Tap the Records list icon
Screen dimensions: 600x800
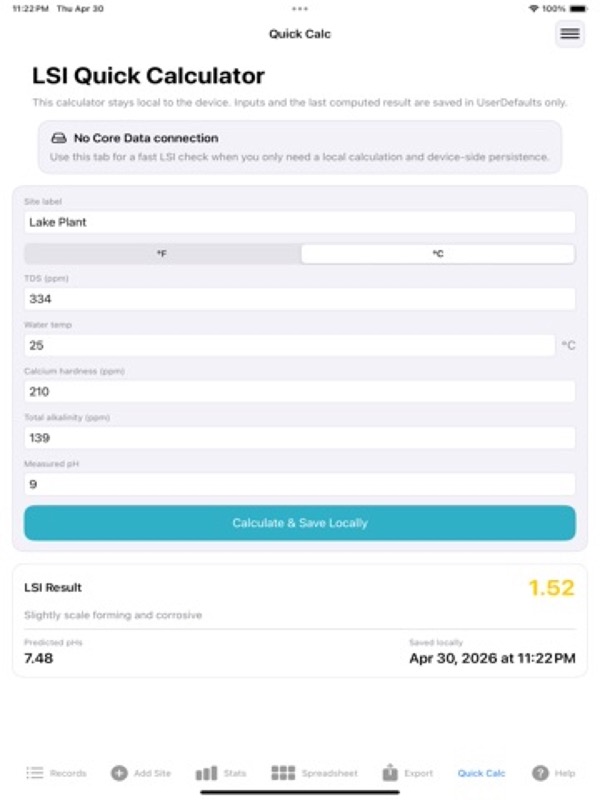coord(35,773)
